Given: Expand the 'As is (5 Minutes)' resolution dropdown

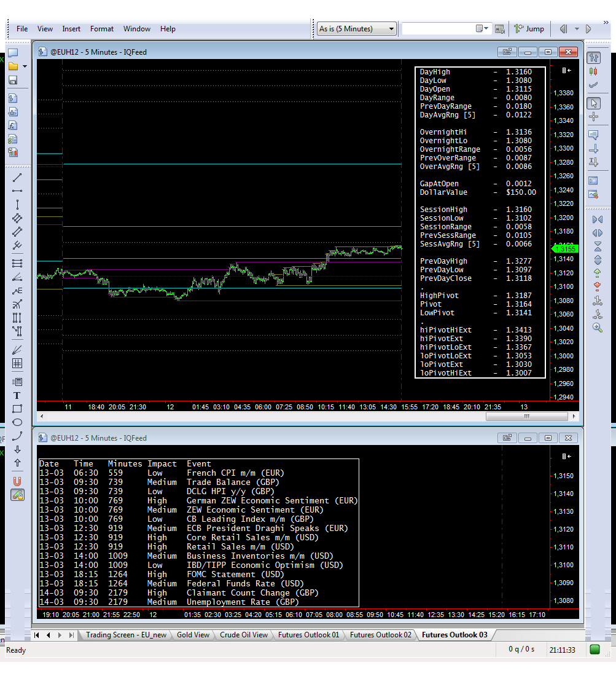Looking at the screenshot, I should click(391, 29).
